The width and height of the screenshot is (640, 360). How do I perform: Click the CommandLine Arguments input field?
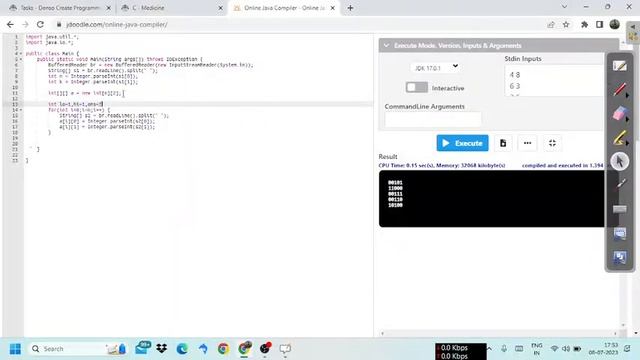click(x=433, y=120)
